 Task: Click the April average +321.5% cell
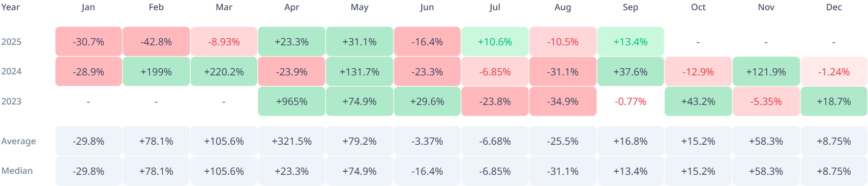(x=291, y=141)
